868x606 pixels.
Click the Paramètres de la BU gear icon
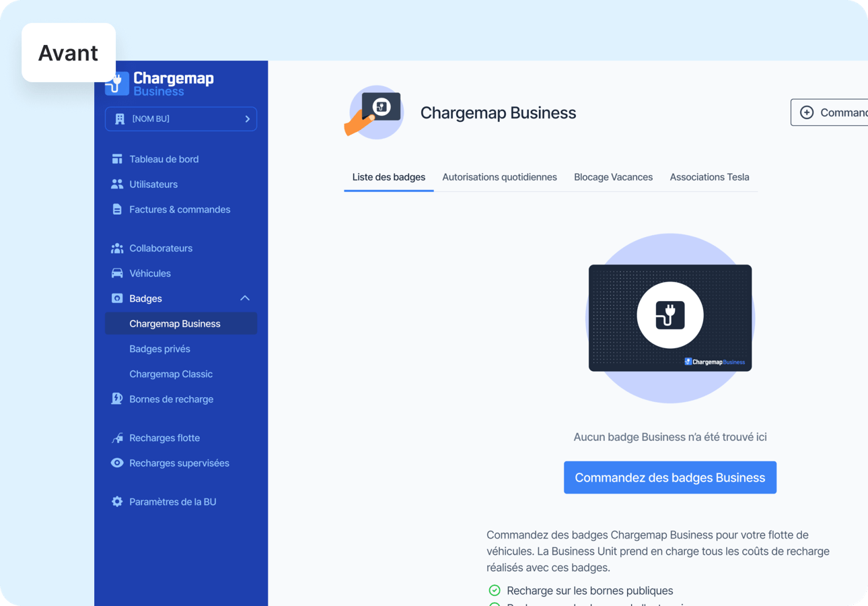click(x=117, y=502)
